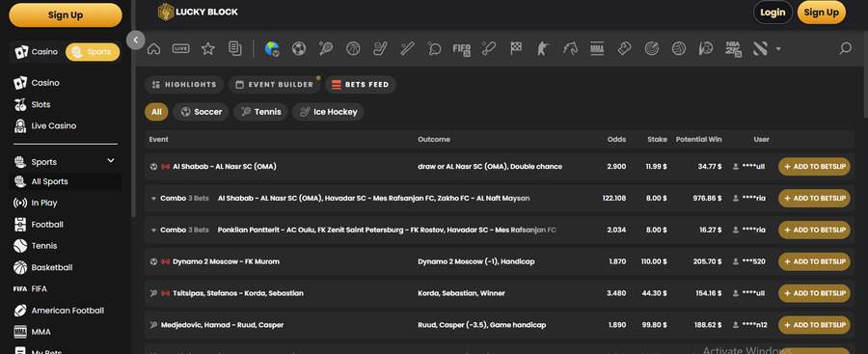Open the home icon in sports toolbar
The width and height of the screenshot is (868, 354).
[x=153, y=49]
